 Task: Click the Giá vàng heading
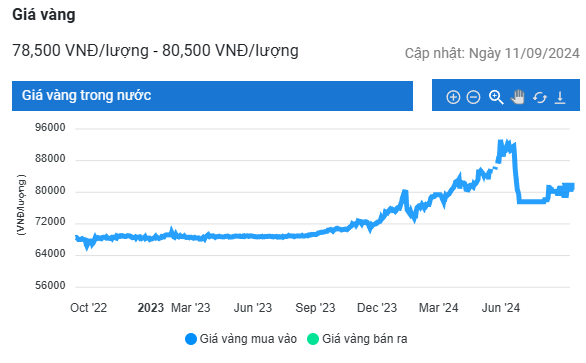pyautogui.click(x=44, y=15)
